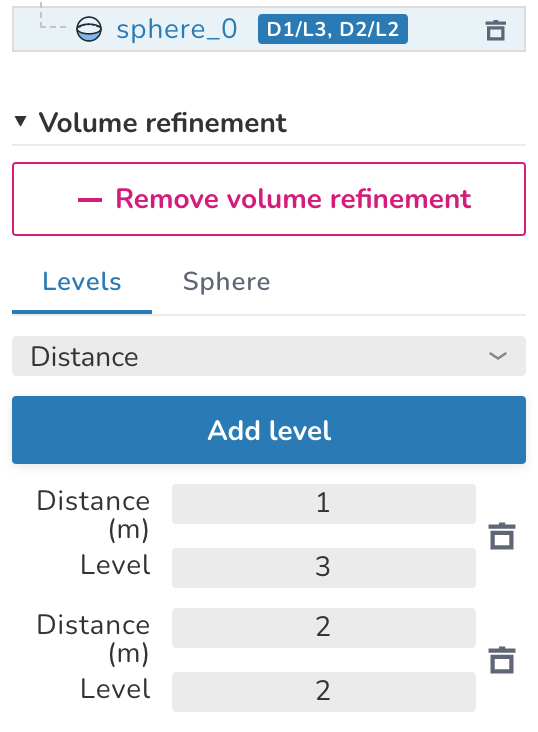Focus the Level field under Distance 2
The image size is (538, 732).
coord(324,692)
